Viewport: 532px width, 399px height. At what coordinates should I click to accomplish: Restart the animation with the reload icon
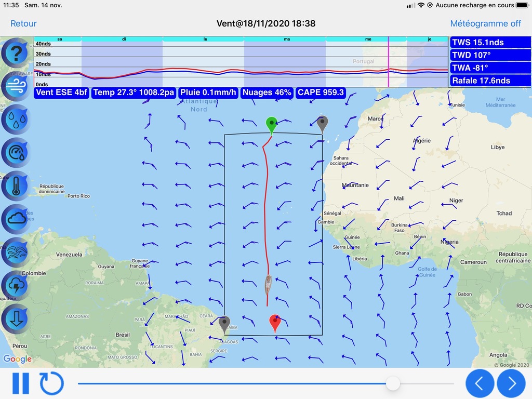pyautogui.click(x=51, y=383)
